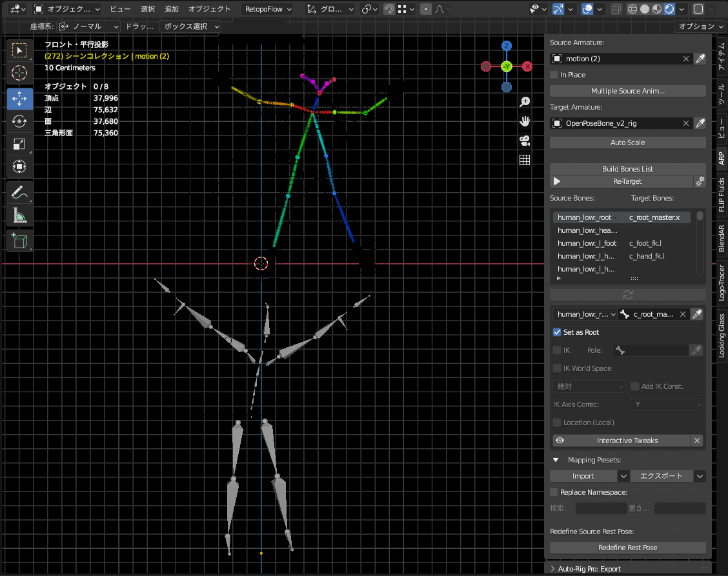
Task: Click the blue Z axis gizmo circle
Action: click(x=507, y=46)
